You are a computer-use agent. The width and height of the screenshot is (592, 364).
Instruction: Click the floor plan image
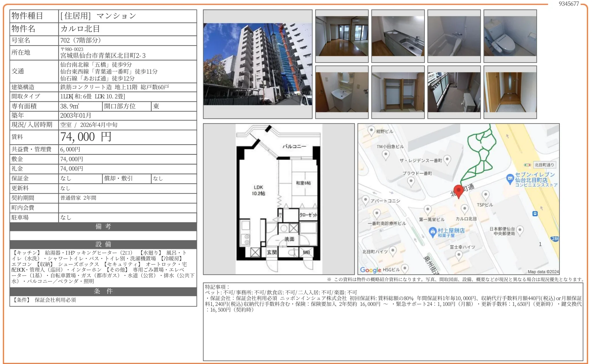pos(278,199)
